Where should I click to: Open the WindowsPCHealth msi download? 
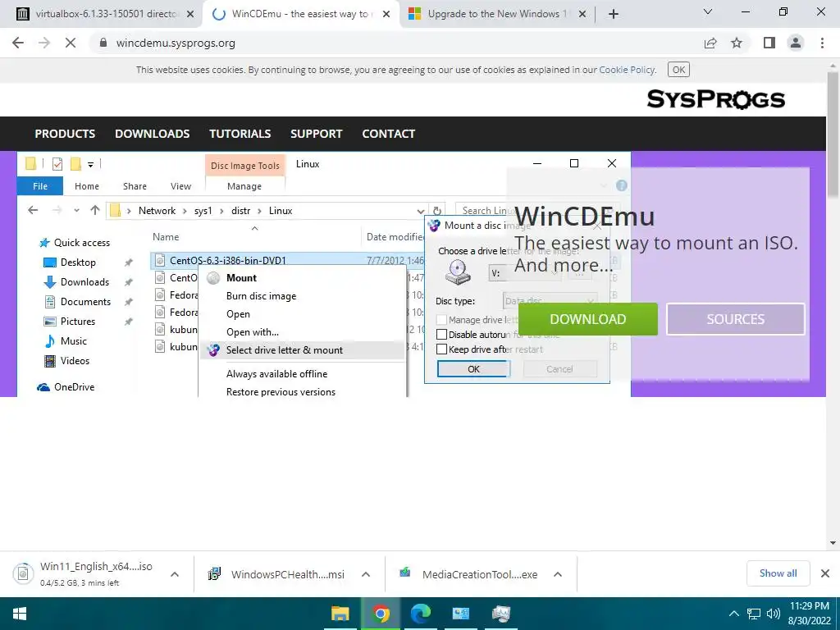[x=276, y=574]
